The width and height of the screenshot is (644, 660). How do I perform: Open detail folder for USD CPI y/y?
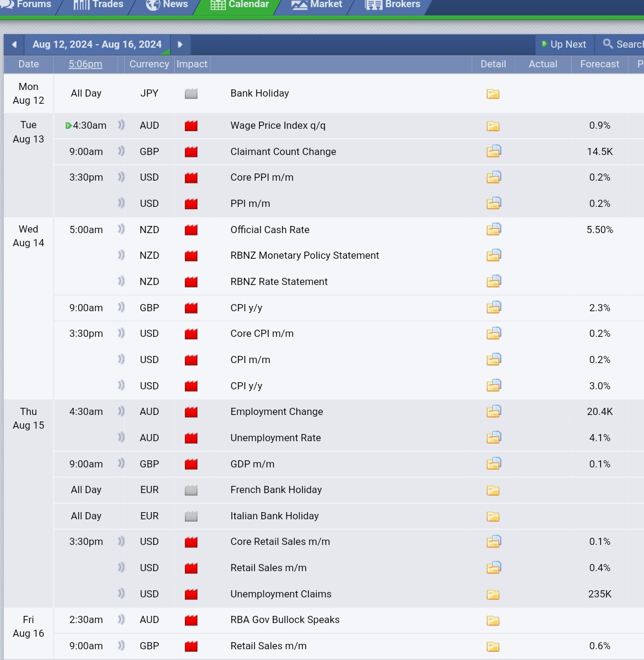coord(494,386)
